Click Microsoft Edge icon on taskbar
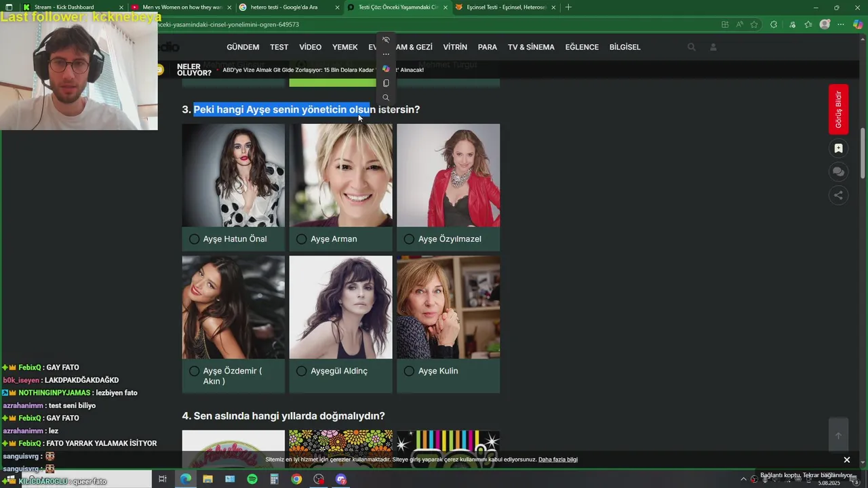This screenshot has width=868, height=488. click(185, 479)
